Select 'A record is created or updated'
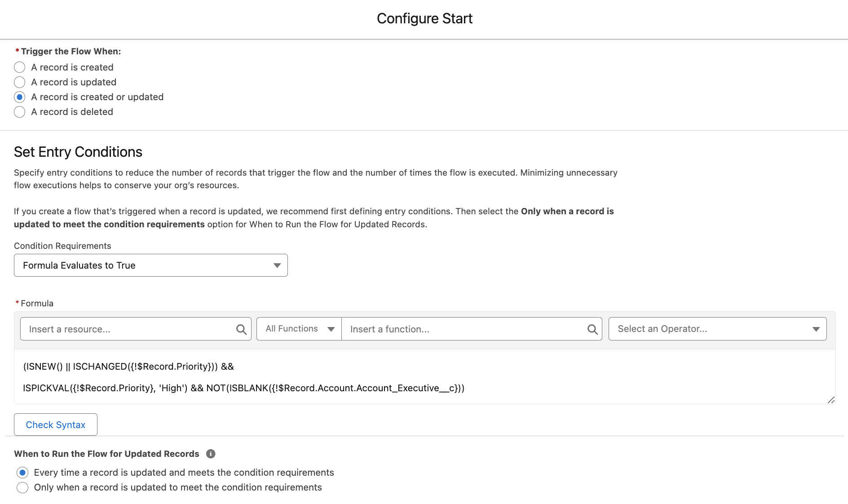Image resolution: width=848 pixels, height=504 pixels. coord(20,97)
